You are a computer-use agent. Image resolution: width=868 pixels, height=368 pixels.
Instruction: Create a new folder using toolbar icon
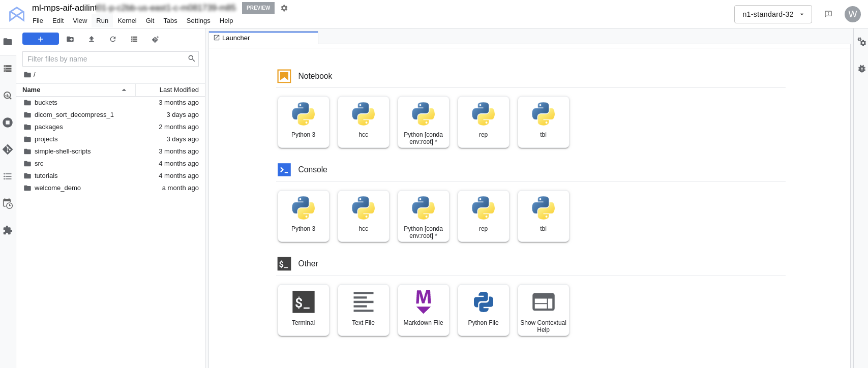click(70, 39)
